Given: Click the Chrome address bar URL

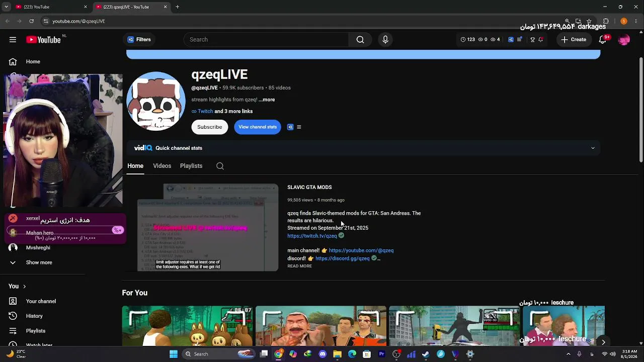Looking at the screenshot, I should point(78,21).
